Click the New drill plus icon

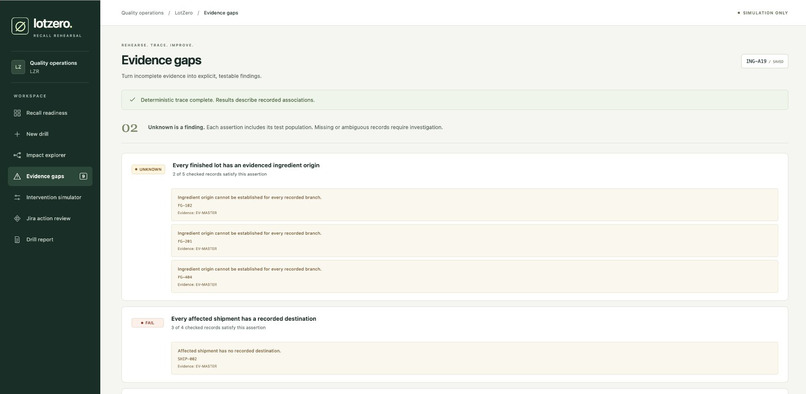pos(17,134)
